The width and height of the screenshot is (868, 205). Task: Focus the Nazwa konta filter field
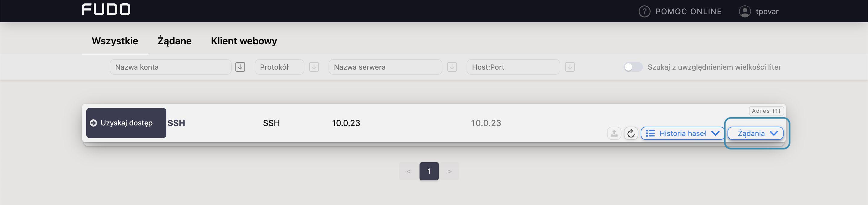point(170,67)
